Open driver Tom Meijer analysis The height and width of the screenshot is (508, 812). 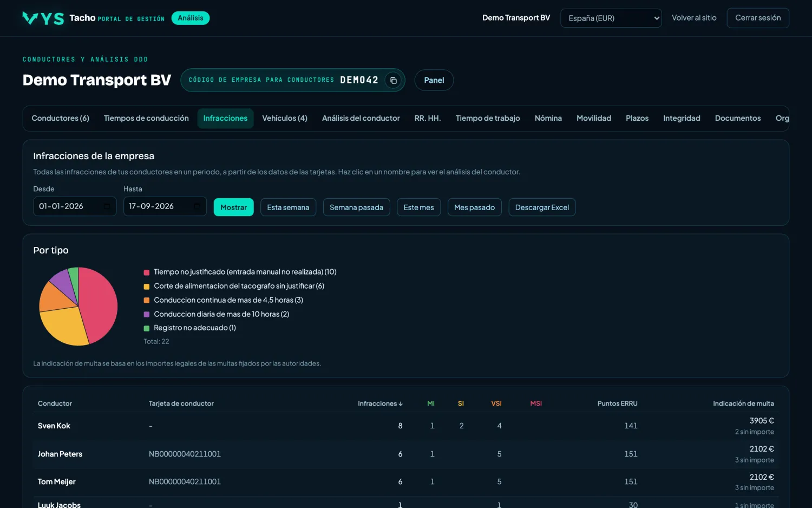coord(57,481)
